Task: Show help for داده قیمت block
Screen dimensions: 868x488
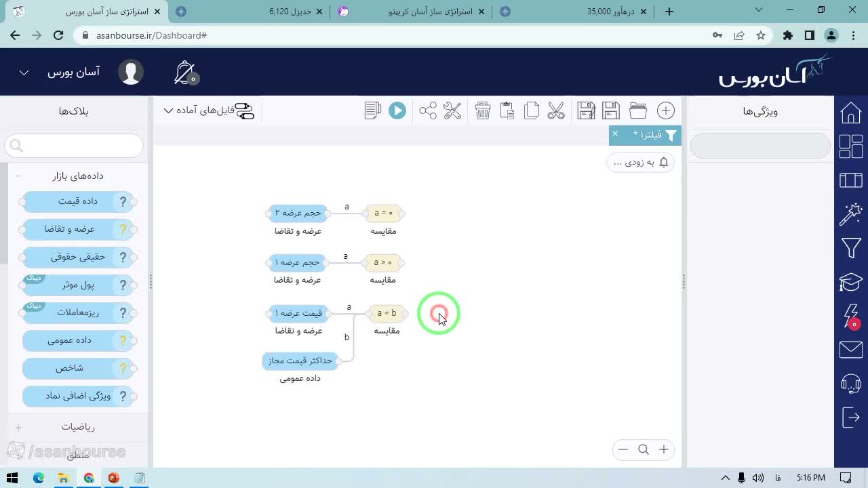Action: (x=123, y=201)
